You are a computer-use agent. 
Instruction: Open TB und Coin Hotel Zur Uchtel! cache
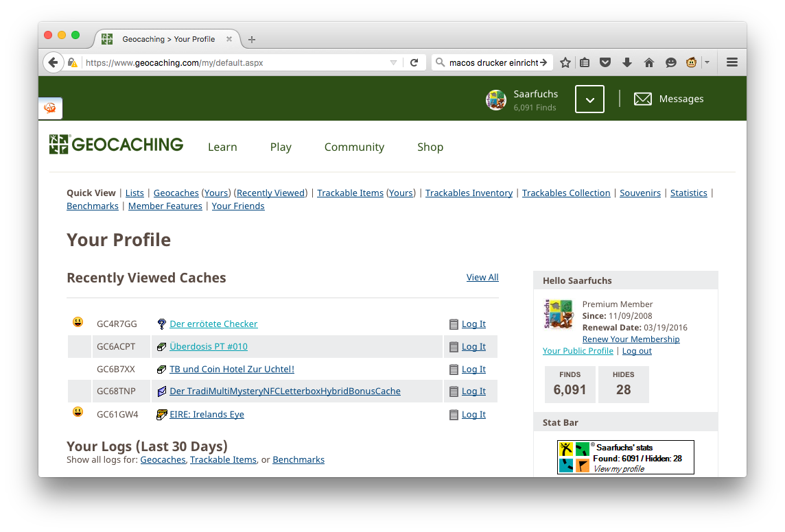(232, 369)
